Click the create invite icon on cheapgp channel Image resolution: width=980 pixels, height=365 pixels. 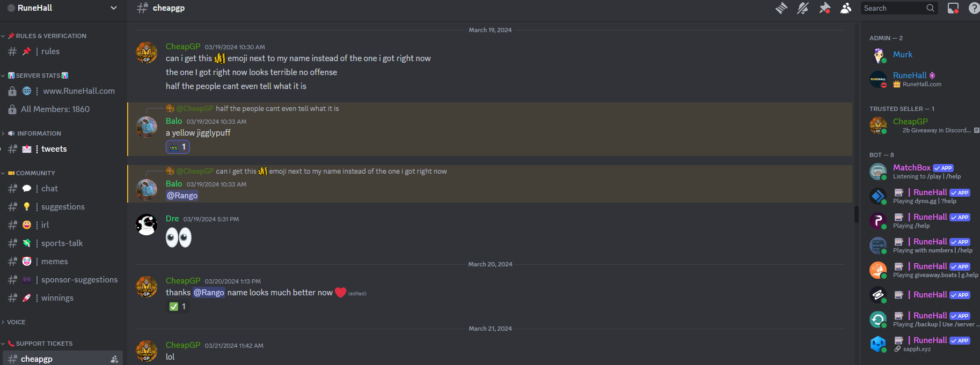114,359
